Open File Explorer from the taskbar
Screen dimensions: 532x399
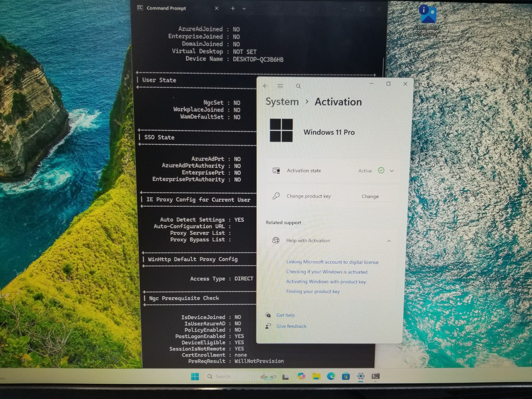point(316,376)
